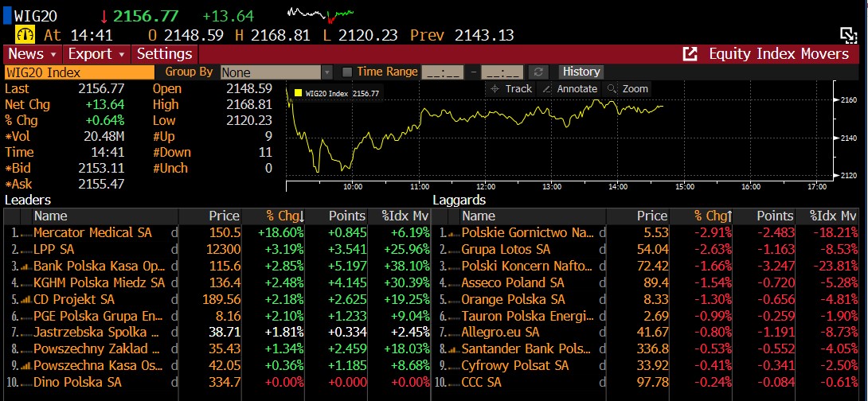Click the Leaders Price column header
Viewport: 868px width, 401px height.
click(210, 216)
